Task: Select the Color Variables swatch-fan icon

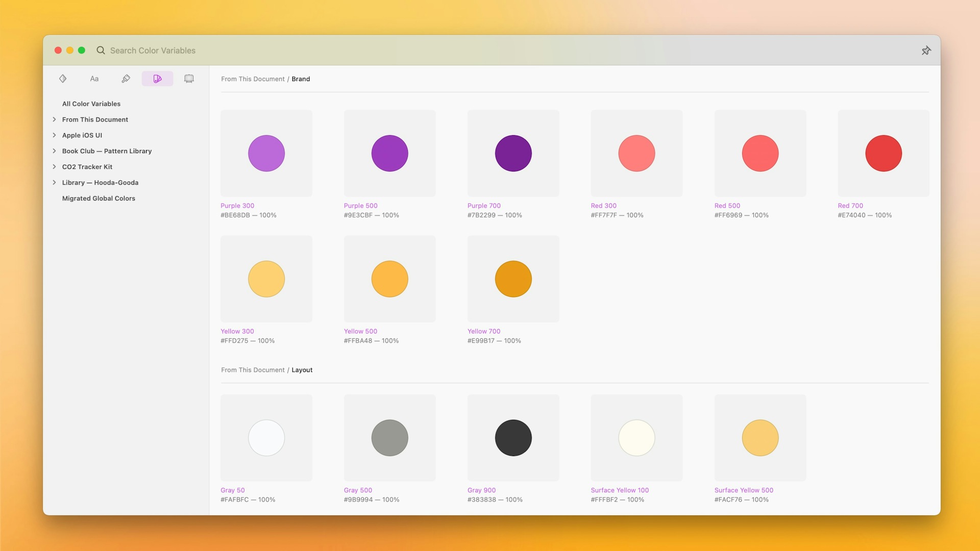Action: (x=157, y=79)
